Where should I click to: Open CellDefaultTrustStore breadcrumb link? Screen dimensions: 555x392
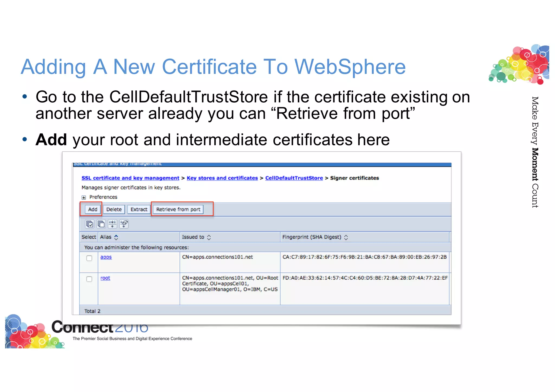point(294,178)
